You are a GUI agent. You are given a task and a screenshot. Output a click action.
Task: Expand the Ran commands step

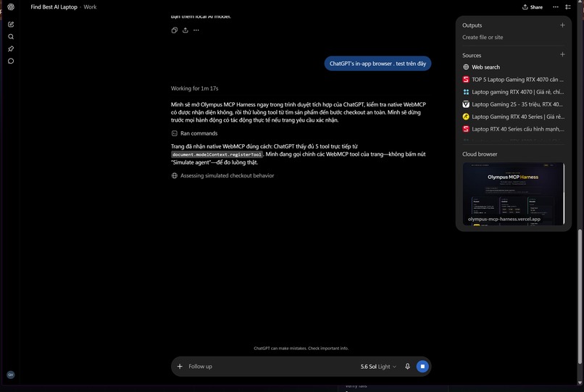coord(194,133)
